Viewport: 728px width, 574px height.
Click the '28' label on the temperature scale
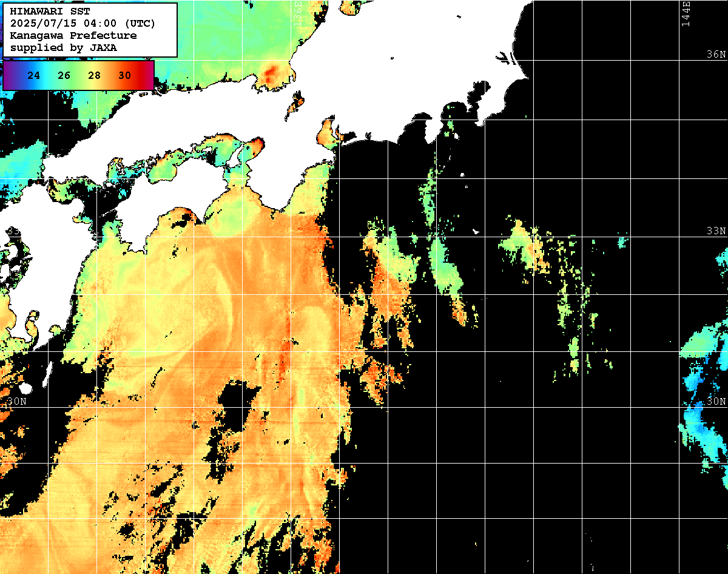[95, 75]
